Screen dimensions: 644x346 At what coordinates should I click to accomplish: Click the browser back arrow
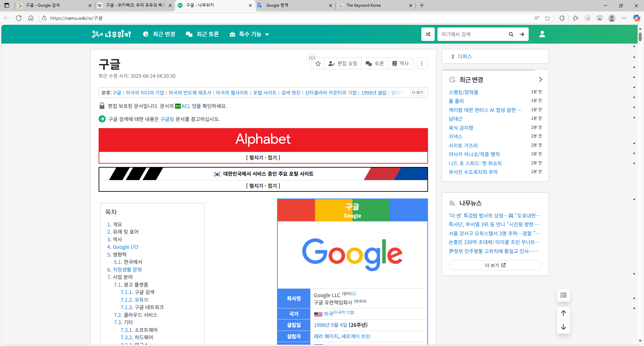7,18
